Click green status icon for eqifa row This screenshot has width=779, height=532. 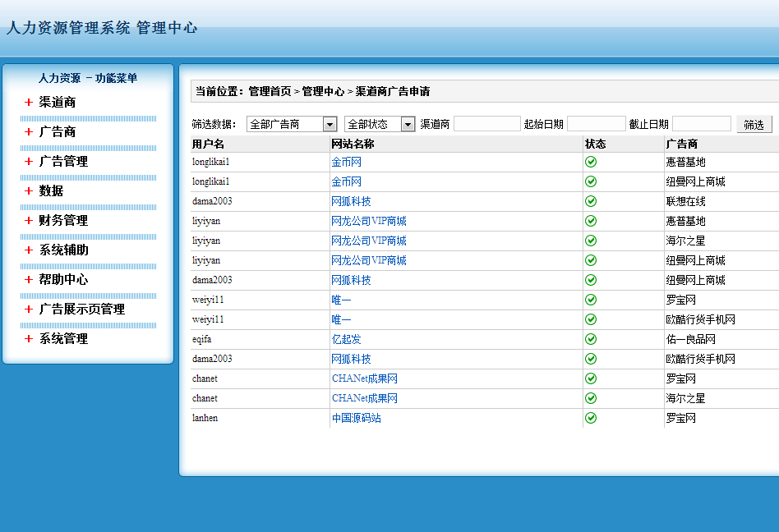(591, 339)
